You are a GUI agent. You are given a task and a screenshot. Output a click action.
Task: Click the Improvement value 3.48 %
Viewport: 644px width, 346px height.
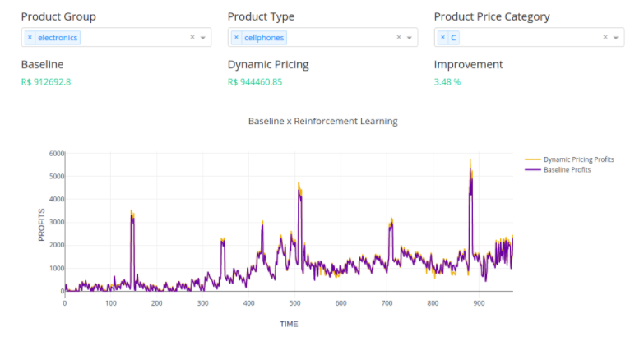pos(447,82)
